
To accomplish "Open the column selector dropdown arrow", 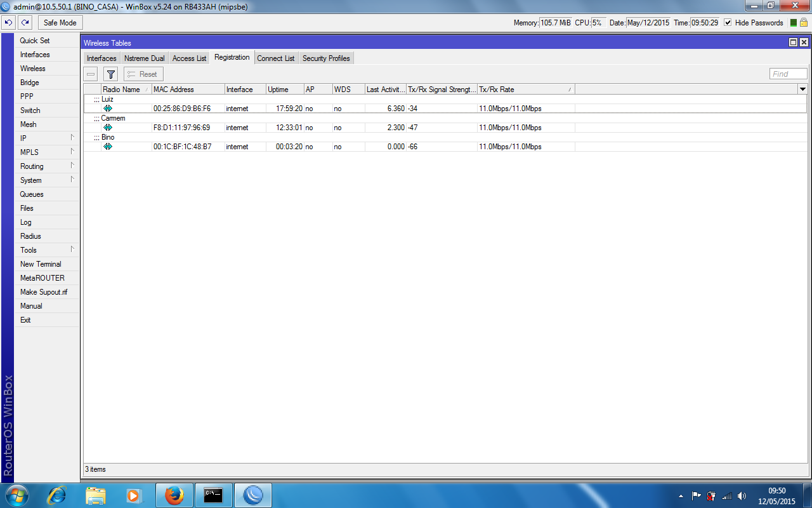I will tap(802, 90).
